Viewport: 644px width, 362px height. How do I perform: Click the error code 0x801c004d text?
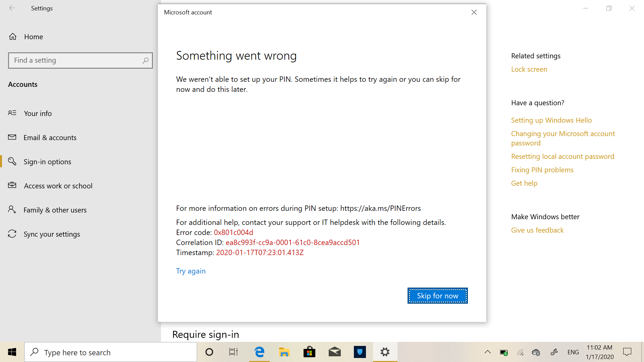(233, 232)
